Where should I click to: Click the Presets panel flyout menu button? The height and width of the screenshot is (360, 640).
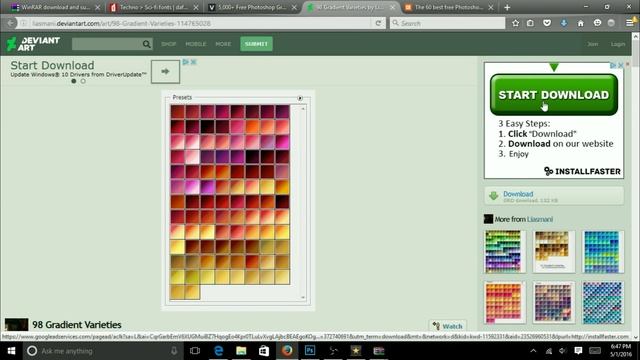(300, 98)
